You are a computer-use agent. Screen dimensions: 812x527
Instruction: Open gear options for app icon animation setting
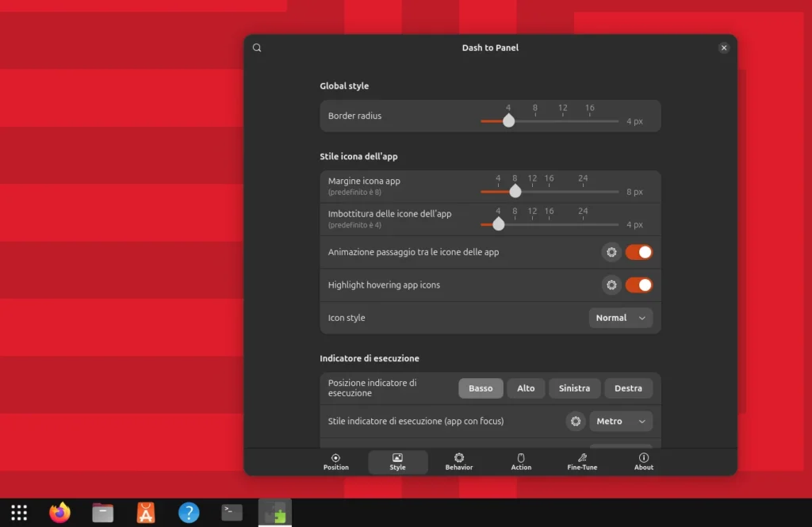(x=611, y=252)
